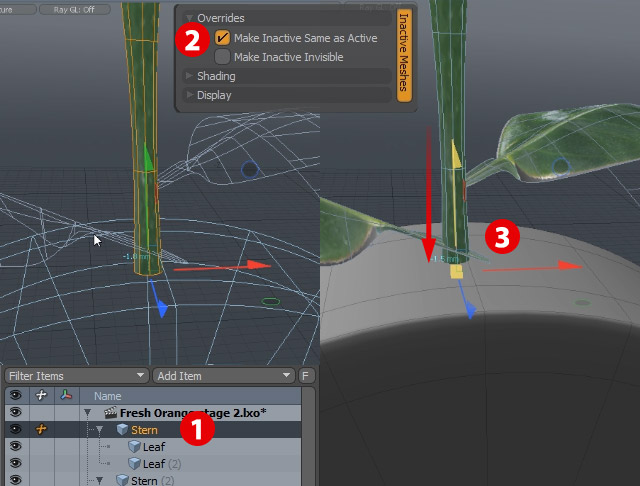Screen dimensions: 640x486
Task: Click the eye visibility column header
Action: pyautogui.click(x=16, y=395)
